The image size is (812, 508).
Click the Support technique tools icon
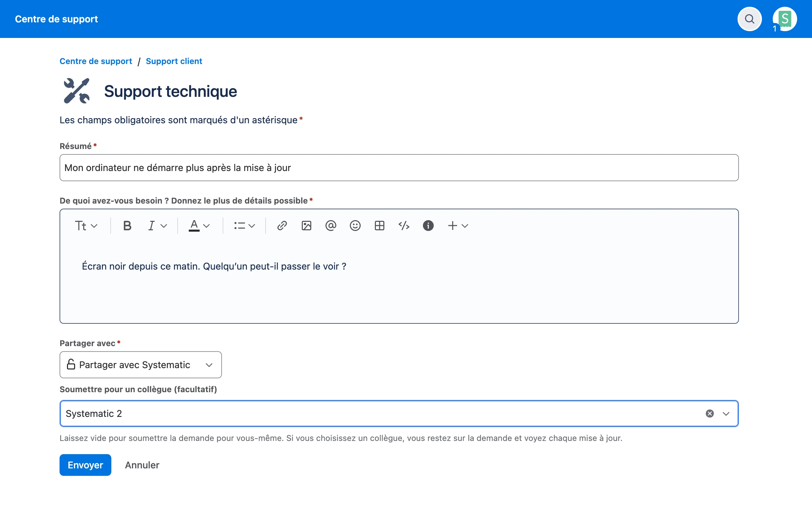tap(77, 91)
